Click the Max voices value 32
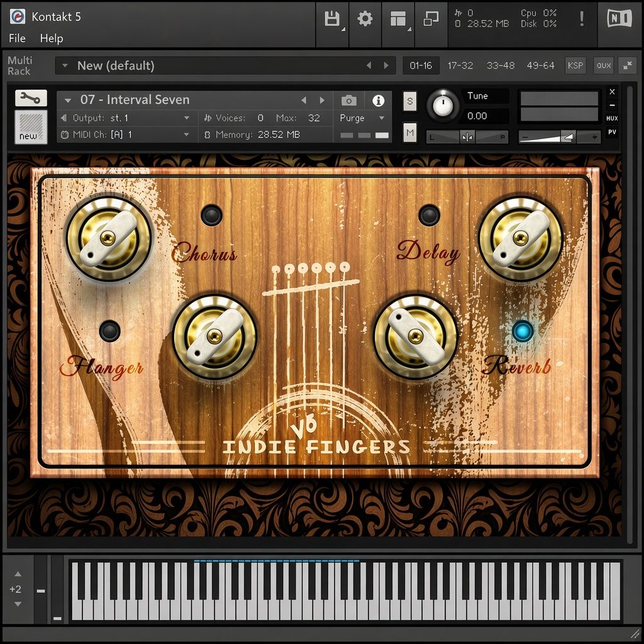 [x=314, y=118]
